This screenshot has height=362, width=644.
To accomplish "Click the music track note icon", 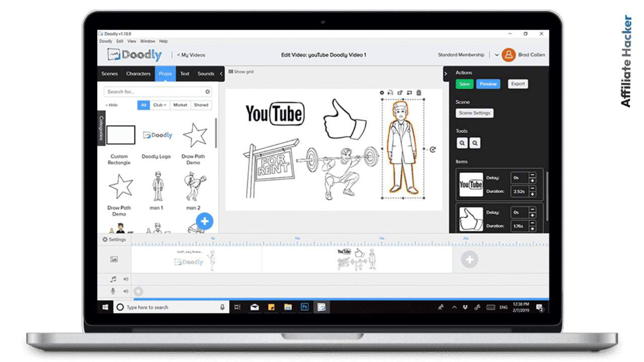I will pos(113,279).
